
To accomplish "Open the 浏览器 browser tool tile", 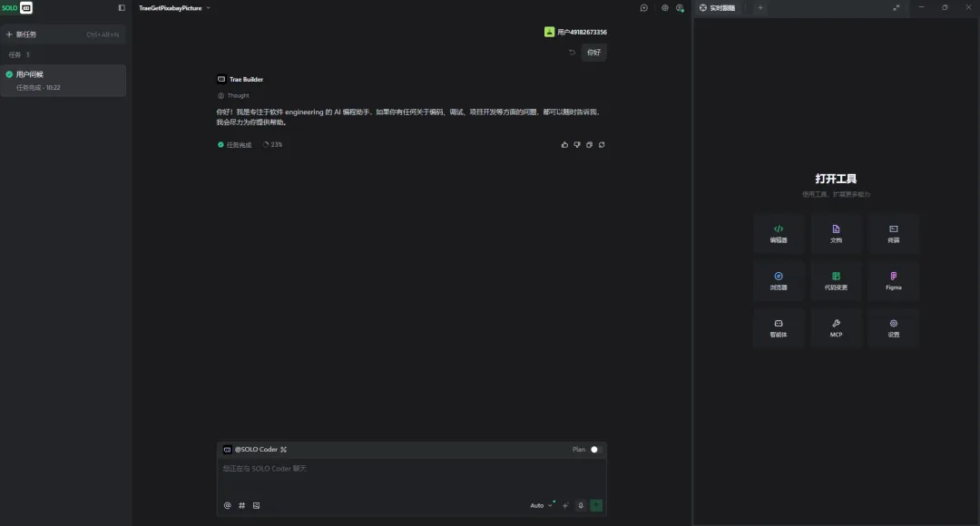I will [779, 281].
